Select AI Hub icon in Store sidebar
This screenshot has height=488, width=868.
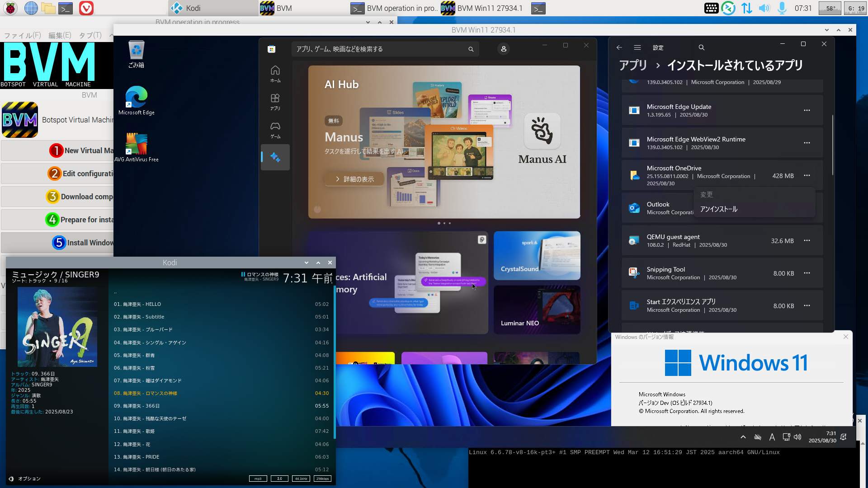[275, 157]
